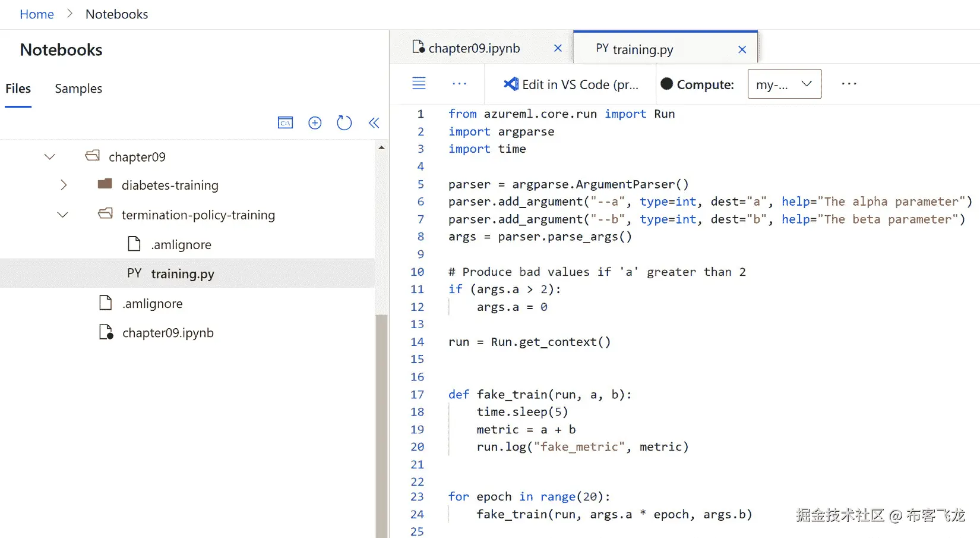Click the alpha parameter add_argument line

(710, 202)
